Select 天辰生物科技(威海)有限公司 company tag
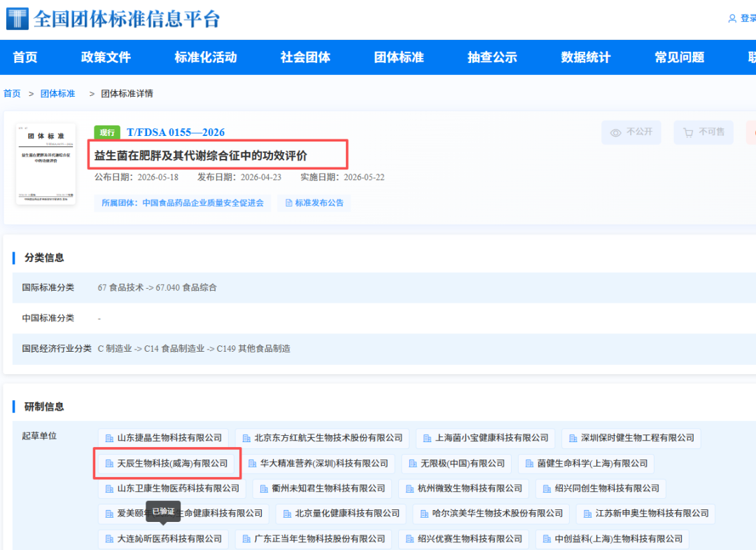The image size is (756, 550). pos(167,464)
